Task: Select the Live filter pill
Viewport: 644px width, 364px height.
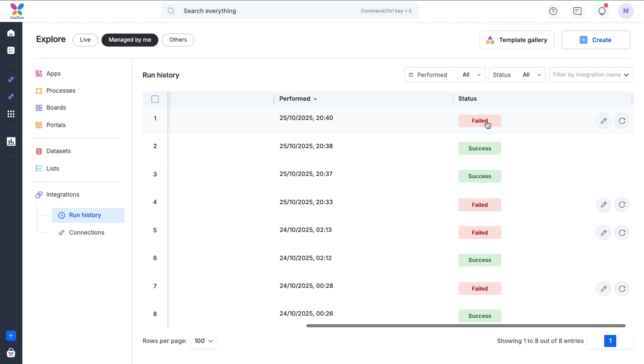Action: (x=85, y=40)
